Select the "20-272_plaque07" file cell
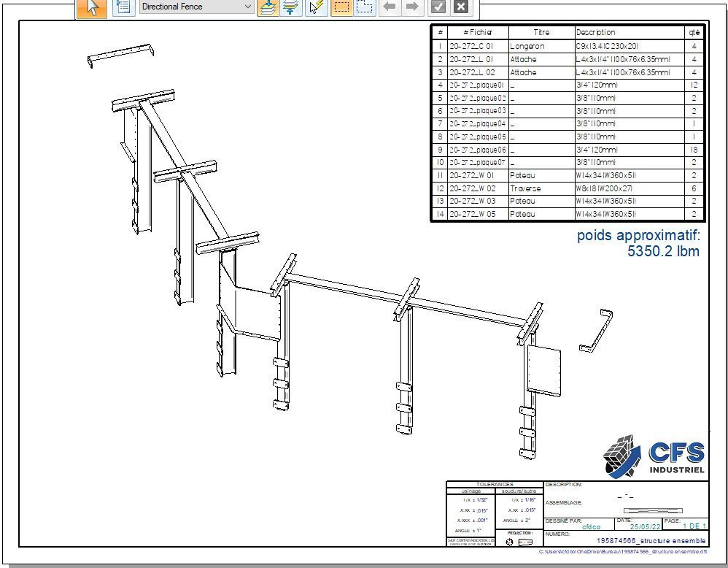Viewport: 728px width, 568px height. 478,162
